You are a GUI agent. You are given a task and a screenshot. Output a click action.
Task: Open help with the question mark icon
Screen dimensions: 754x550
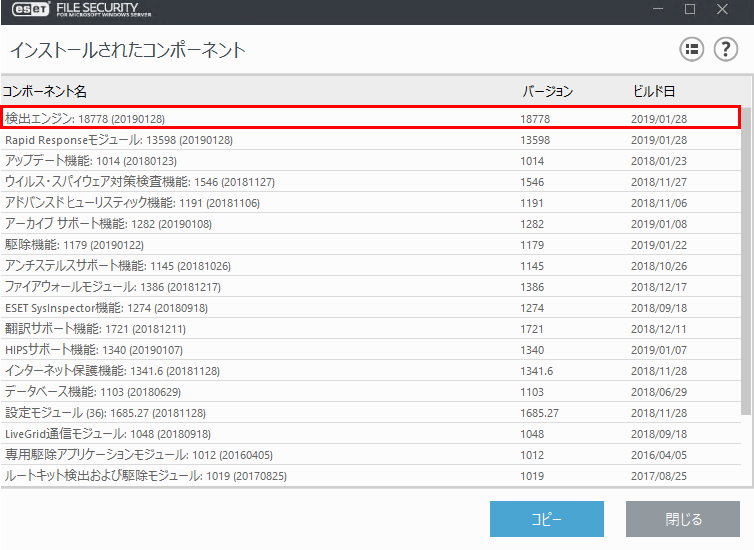[725, 49]
